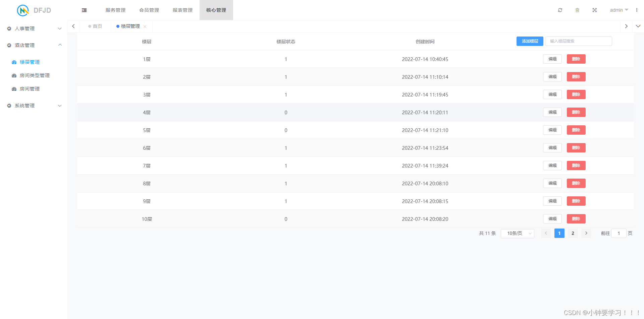This screenshot has width=644, height=319.
Task: Delete the 5层 row
Action: point(576,130)
